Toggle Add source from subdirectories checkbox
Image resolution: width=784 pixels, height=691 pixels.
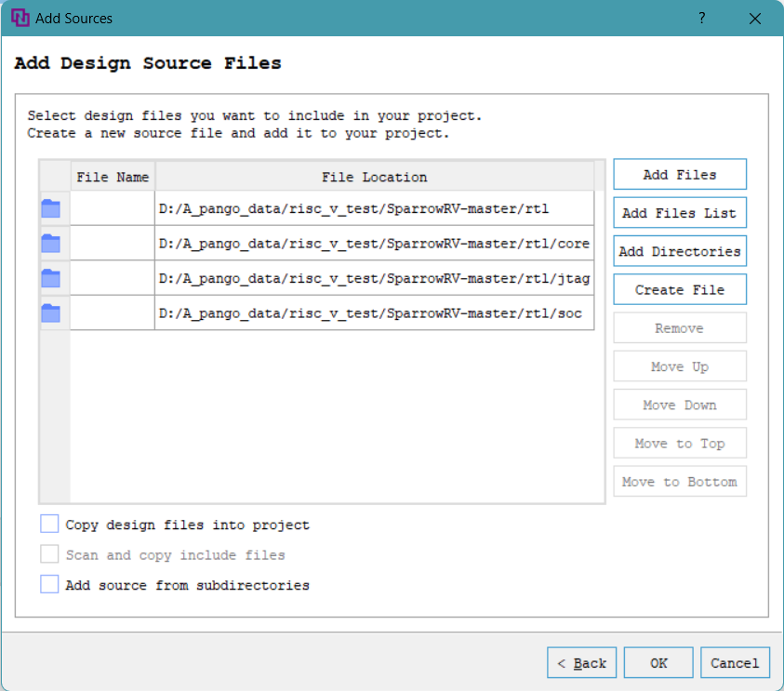[49, 585]
